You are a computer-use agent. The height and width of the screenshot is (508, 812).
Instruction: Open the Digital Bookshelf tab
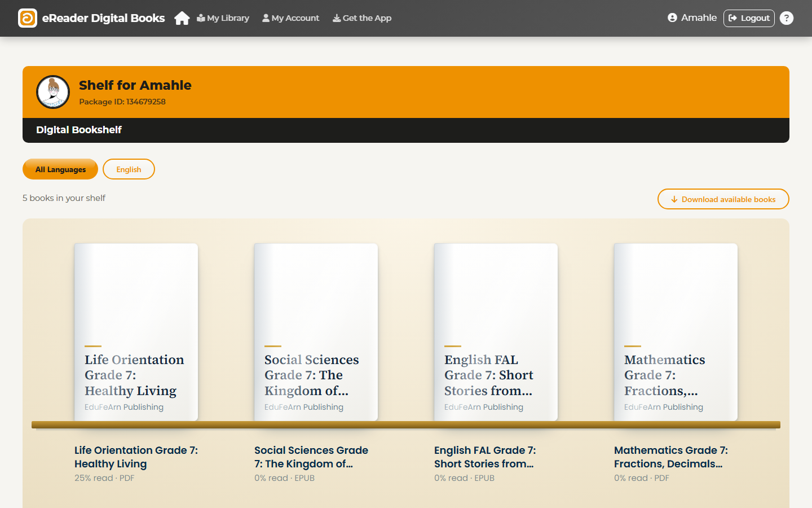(79, 130)
